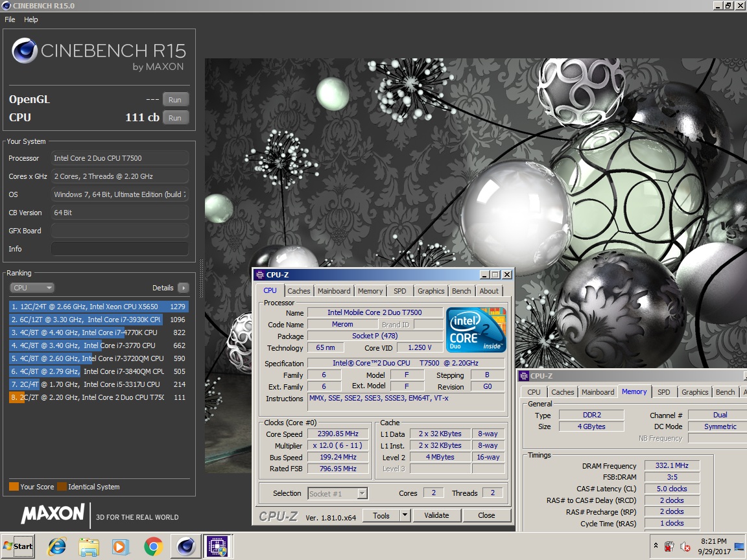The width and height of the screenshot is (747, 560).
Task: Click the Intel Core 2 Duo logo
Action: (x=475, y=330)
